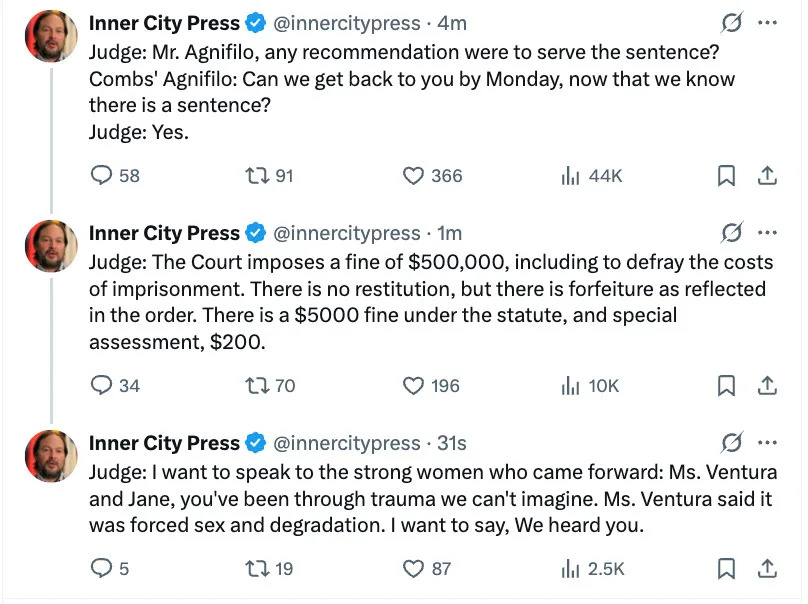The height and width of the screenshot is (604, 808).
Task: Open the 31s timestamp of the last tweet
Action: click(x=451, y=442)
